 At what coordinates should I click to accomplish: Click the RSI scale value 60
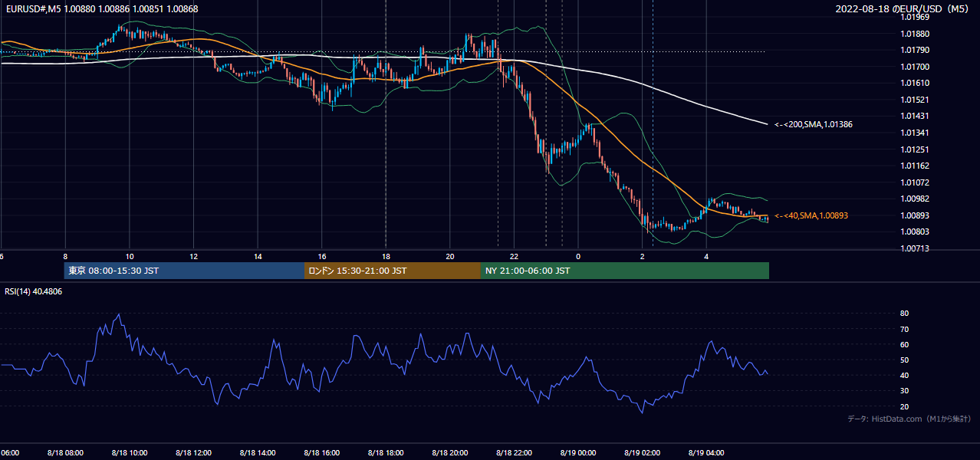[x=905, y=344]
